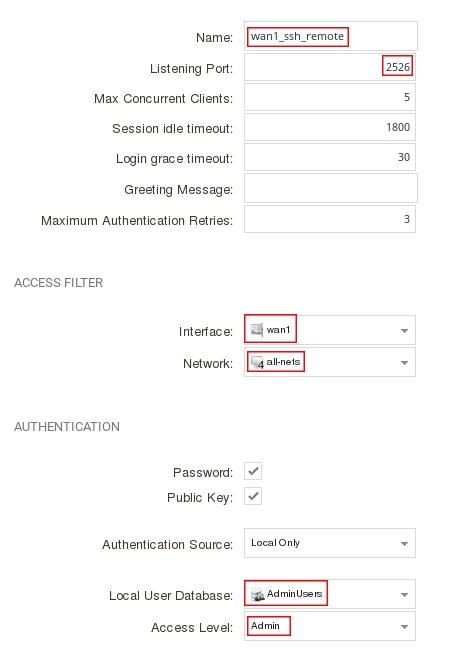Select the Local Only authentication source value

click(x=275, y=543)
